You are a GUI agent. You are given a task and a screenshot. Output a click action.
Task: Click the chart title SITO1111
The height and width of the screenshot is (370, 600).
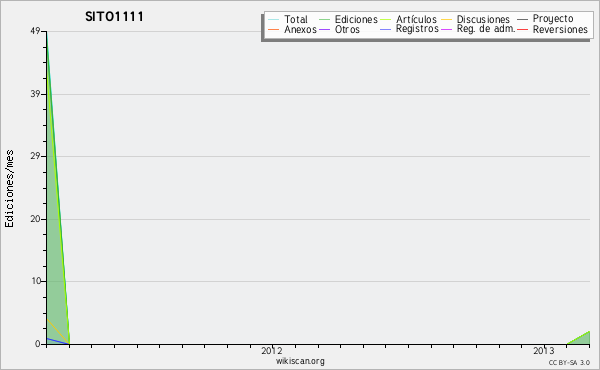coord(114,17)
